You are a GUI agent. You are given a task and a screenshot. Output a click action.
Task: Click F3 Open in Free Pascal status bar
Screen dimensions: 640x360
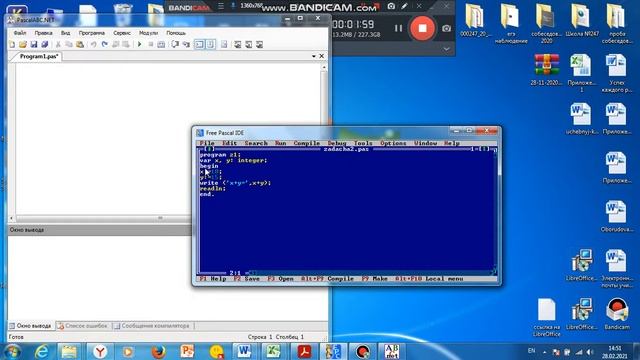tap(280, 279)
